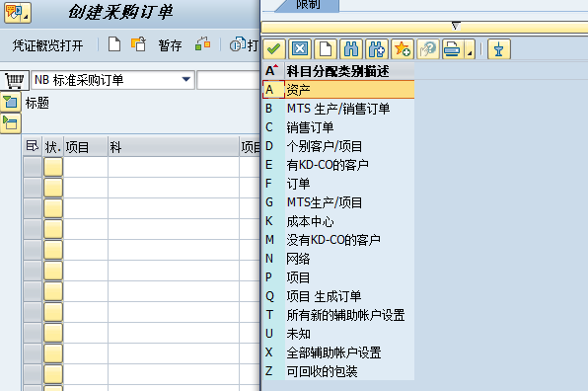This screenshot has height=391, width=588.
Task: Expand the 标题 header section icon
Action: click(11, 102)
